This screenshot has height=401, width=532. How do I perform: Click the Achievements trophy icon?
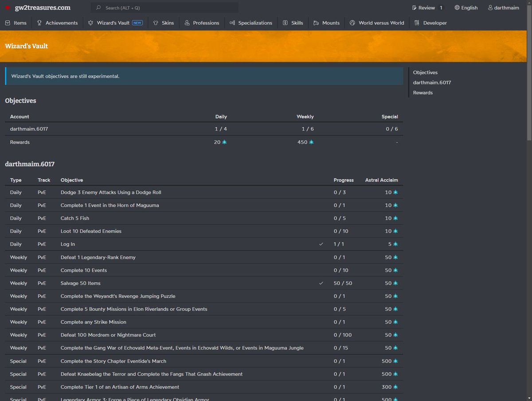[39, 23]
